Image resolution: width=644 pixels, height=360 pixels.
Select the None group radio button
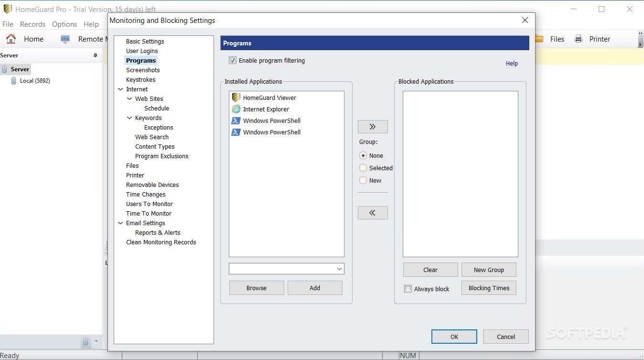[363, 155]
